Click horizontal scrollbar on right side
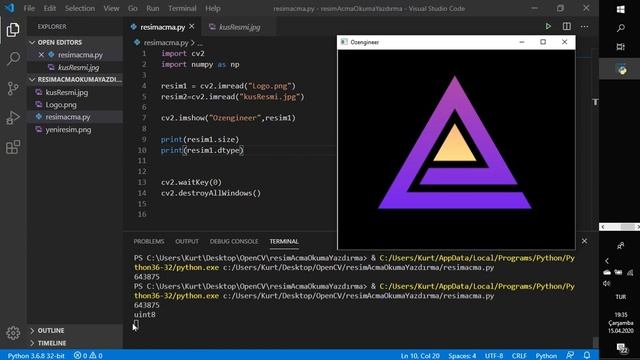640x360 pixels. click(x=619, y=227)
